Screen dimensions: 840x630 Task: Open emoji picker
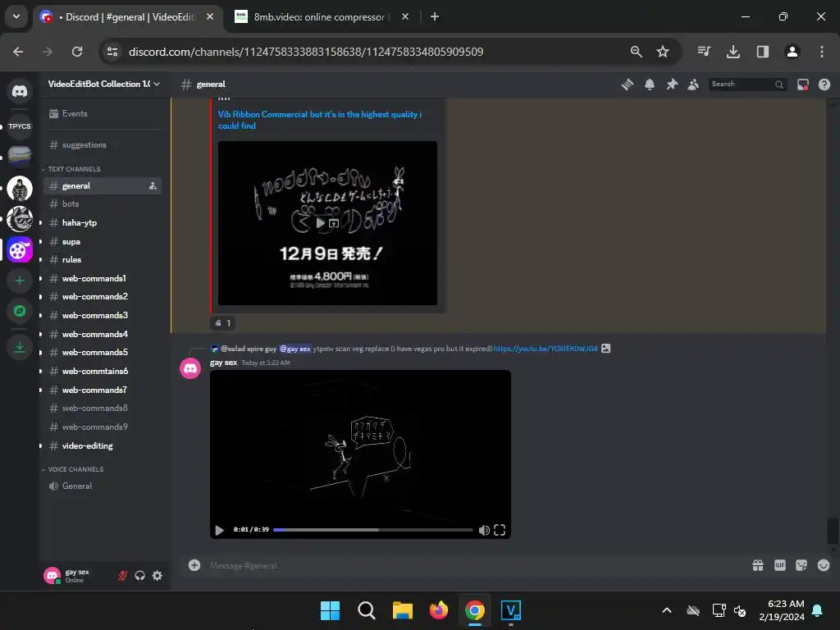[x=824, y=565]
